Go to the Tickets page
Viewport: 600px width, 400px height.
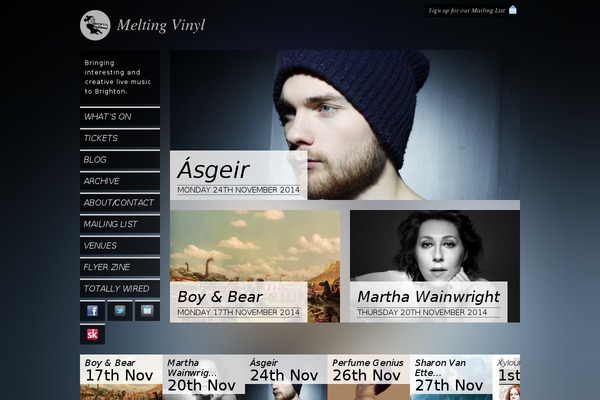pyautogui.click(x=120, y=138)
